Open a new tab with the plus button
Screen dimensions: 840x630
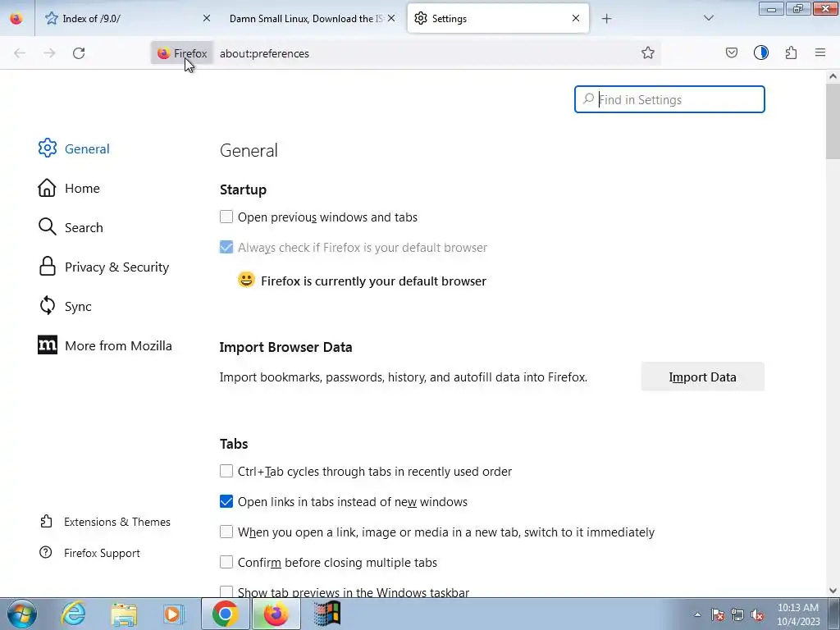tap(606, 19)
